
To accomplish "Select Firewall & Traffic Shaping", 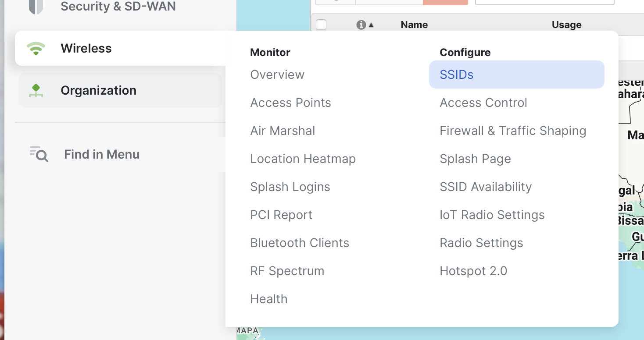I will click(513, 131).
